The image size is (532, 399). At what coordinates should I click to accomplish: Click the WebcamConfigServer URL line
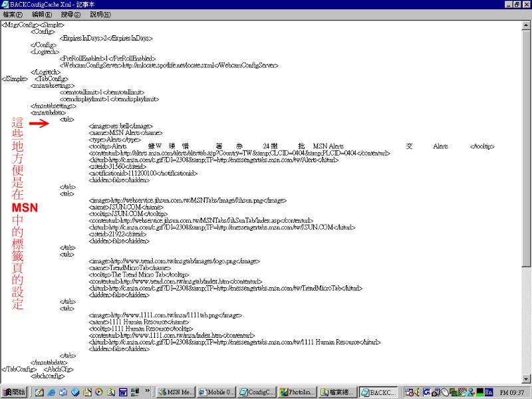tap(169, 65)
